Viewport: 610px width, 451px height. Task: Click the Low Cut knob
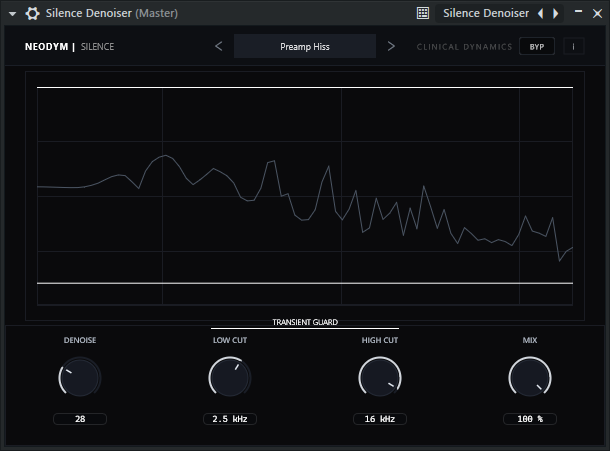coord(230,377)
